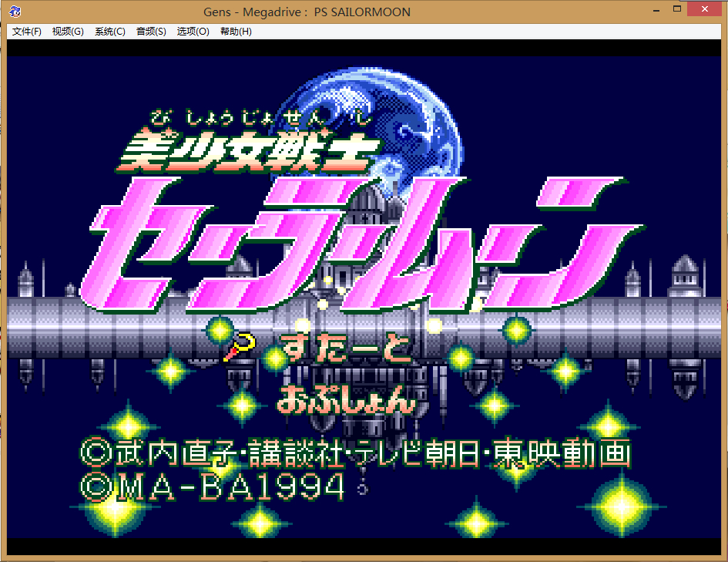This screenshot has height=562, width=728.
Task: Select the おぷしょん option entry
Action: [x=346, y=399]
